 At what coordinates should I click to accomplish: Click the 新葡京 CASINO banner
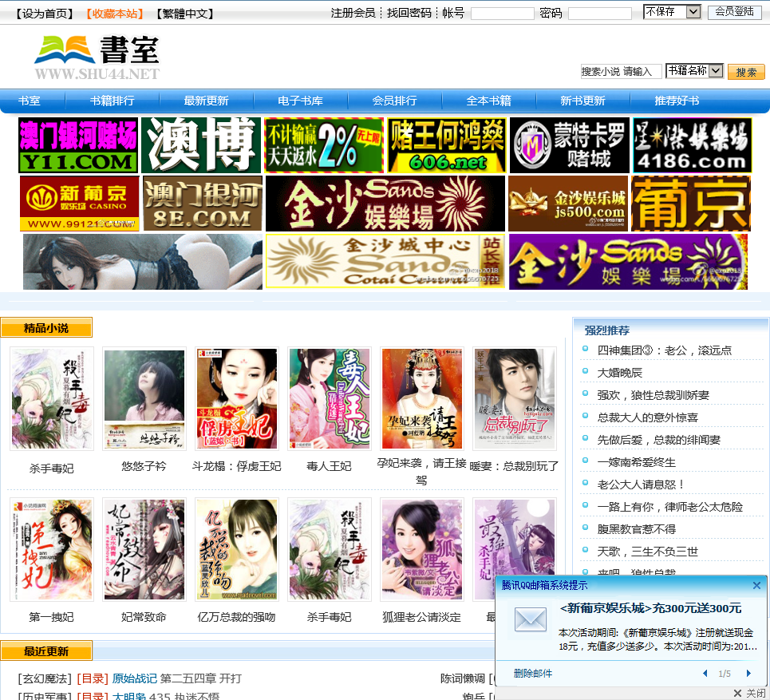click(80, 204)
